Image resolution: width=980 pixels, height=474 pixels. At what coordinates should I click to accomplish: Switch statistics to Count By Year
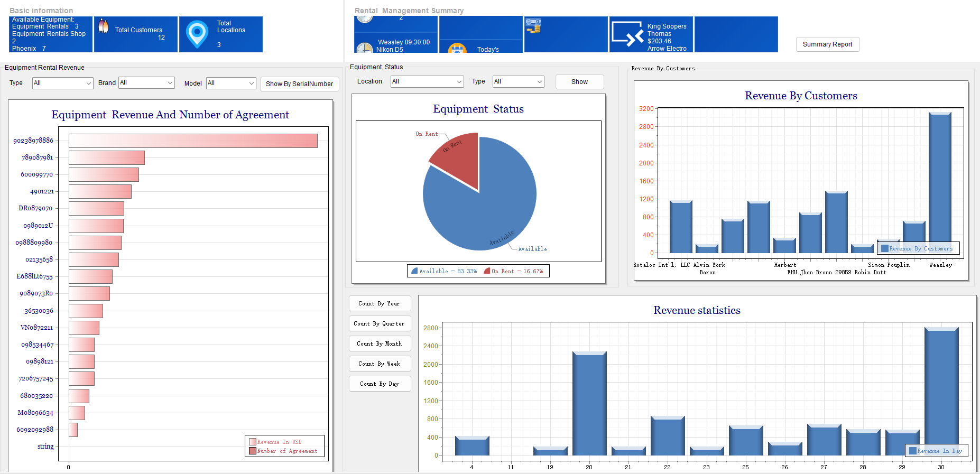(x=380, y=303)
